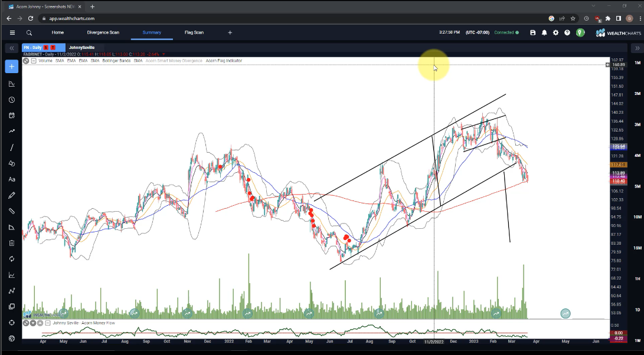
Task: Click the 160.89 price label on axis
Action: pos(619,65)
